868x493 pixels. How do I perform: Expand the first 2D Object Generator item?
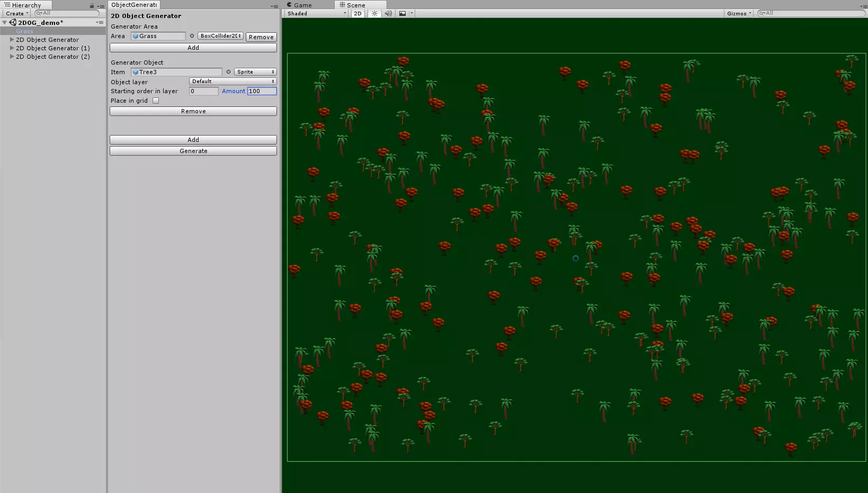[12, 40]
